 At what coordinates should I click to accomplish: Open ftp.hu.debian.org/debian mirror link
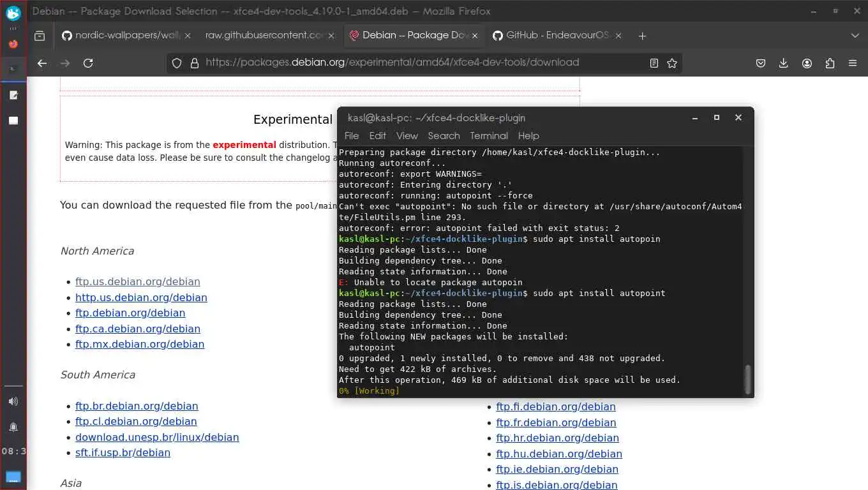559,454
